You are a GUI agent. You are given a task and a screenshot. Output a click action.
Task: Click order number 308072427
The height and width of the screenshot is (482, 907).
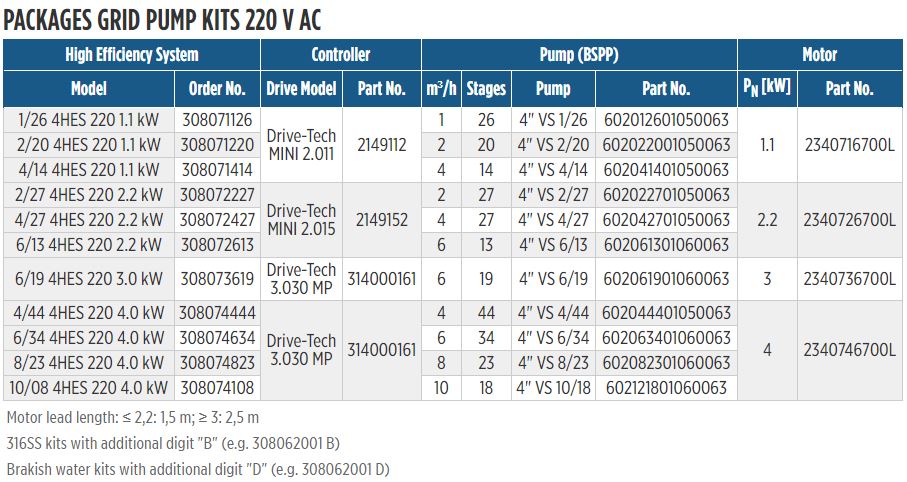pyautogui.click(x=217, y=220)
